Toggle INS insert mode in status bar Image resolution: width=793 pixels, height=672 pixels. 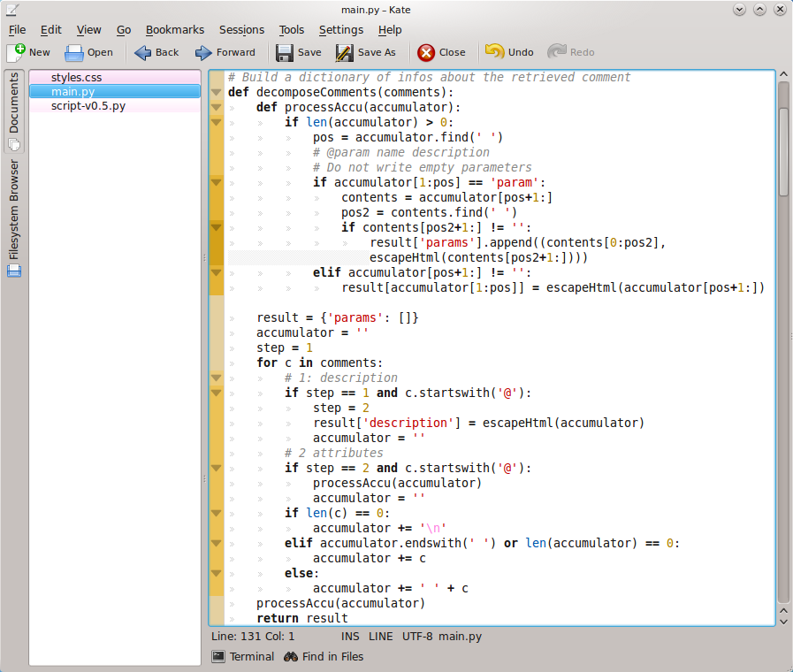(350, 636)
